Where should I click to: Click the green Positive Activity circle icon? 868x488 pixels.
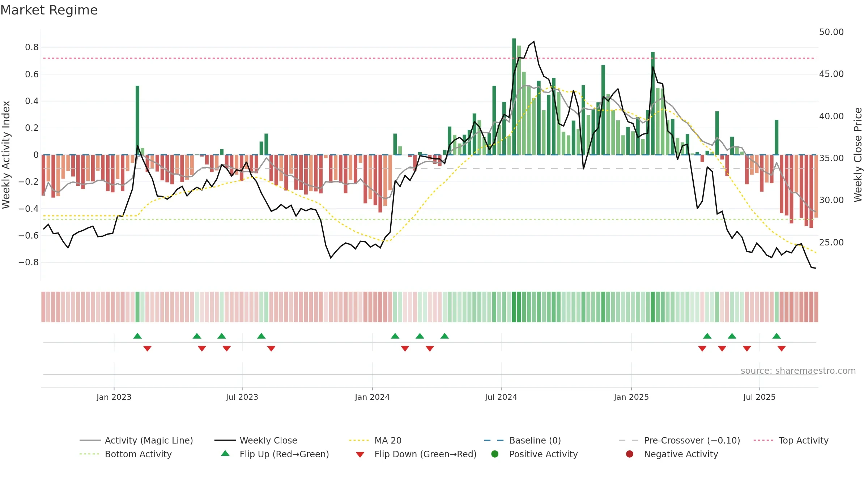[495, 454]
